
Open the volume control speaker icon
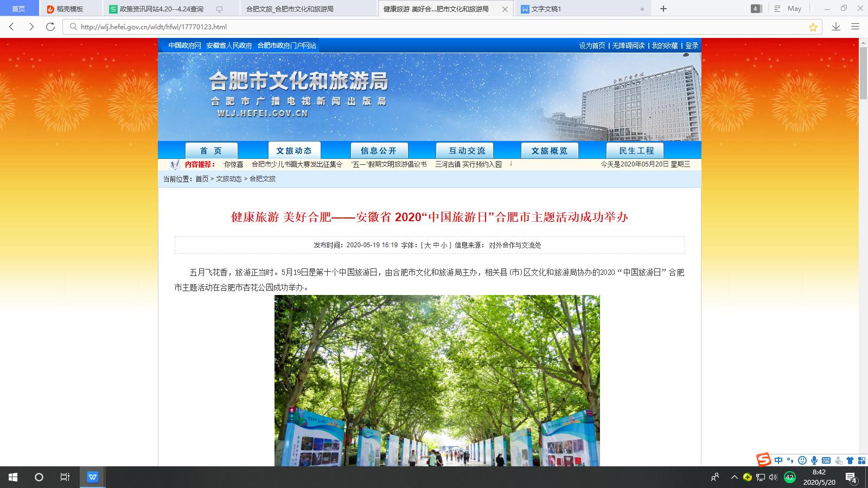[x=773, y=477]
